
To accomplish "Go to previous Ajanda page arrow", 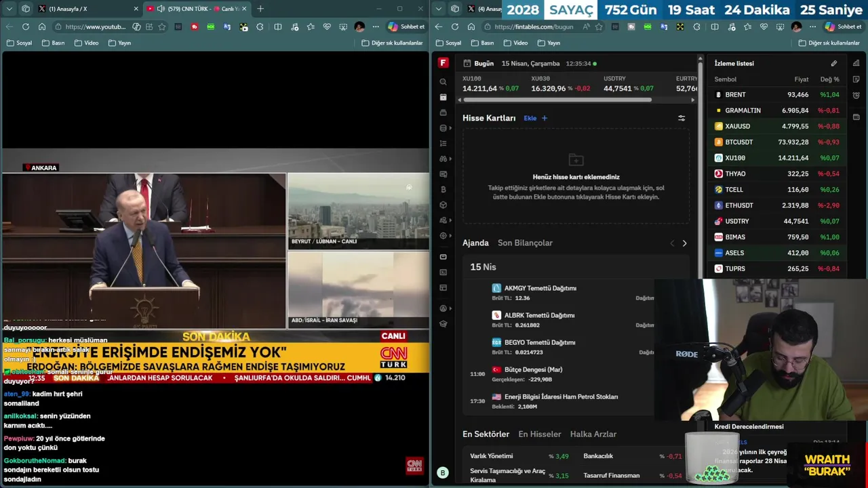I will point(672,243).
